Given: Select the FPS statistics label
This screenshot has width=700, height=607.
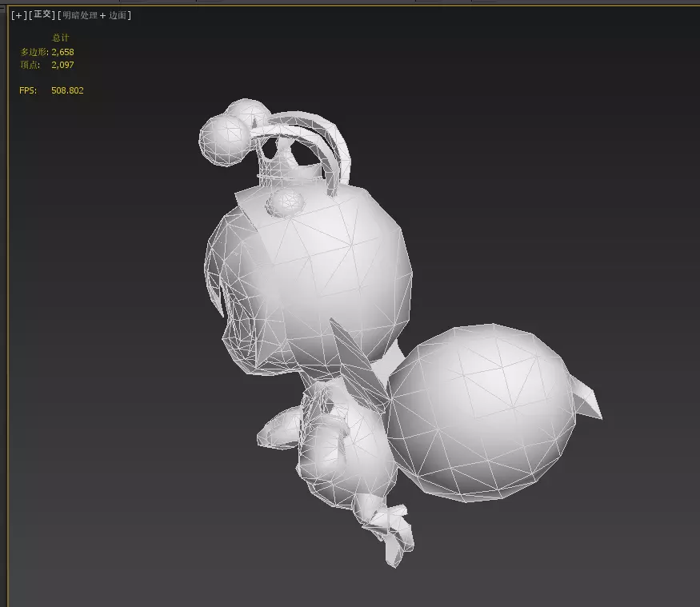Looking at the screenshot, I should (x=28, y=90).
